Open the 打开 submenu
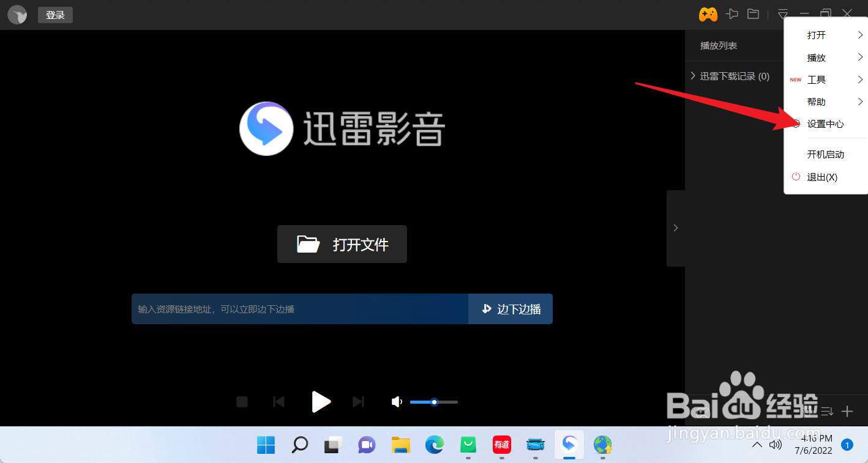Screen dimensions: 868x463 (826, 35)
